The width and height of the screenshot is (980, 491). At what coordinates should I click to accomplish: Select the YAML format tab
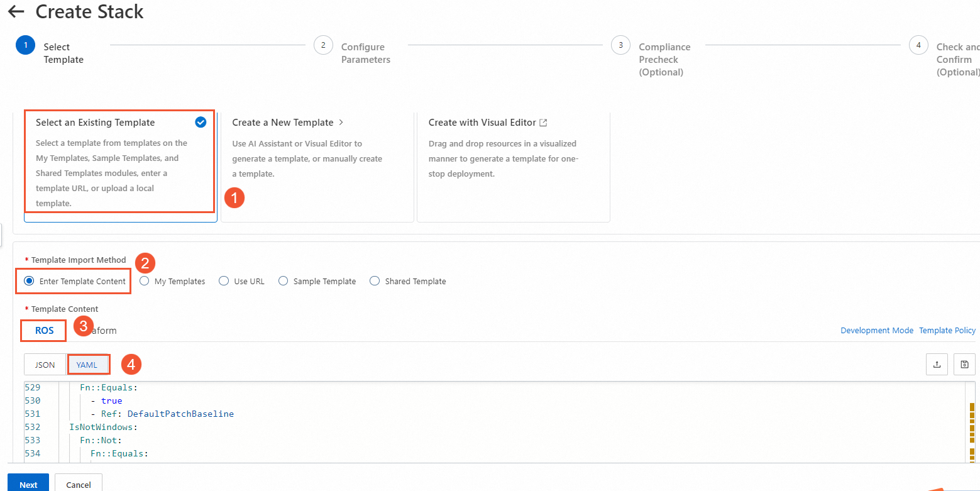[87, 365]
